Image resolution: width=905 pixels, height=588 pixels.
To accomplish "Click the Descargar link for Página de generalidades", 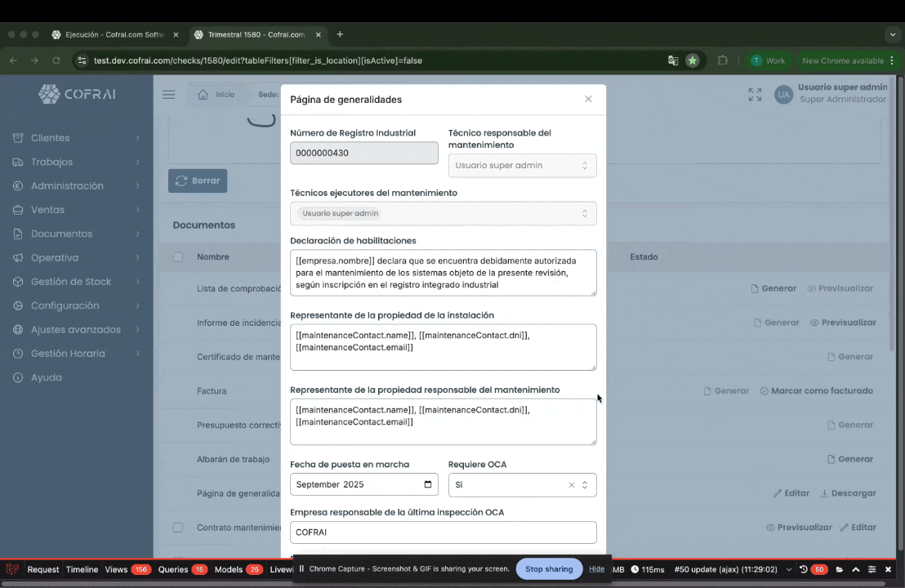I will coord(848,493).
